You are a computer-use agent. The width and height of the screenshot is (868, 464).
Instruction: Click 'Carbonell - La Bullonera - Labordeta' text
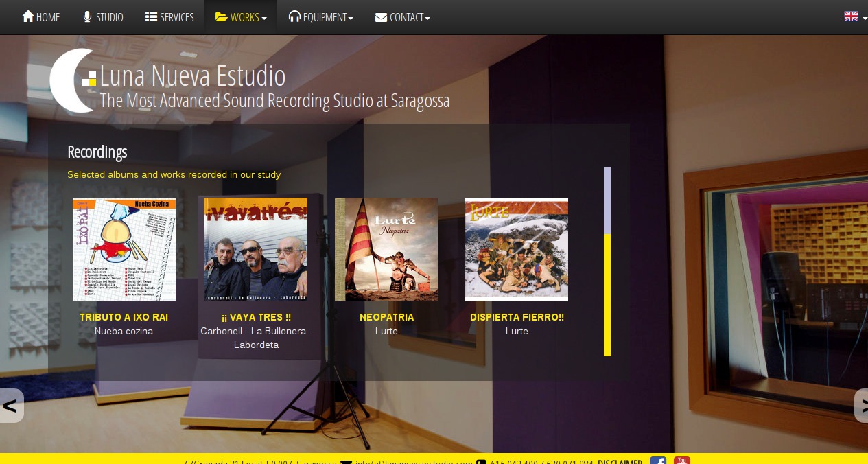tap(256, 338)
